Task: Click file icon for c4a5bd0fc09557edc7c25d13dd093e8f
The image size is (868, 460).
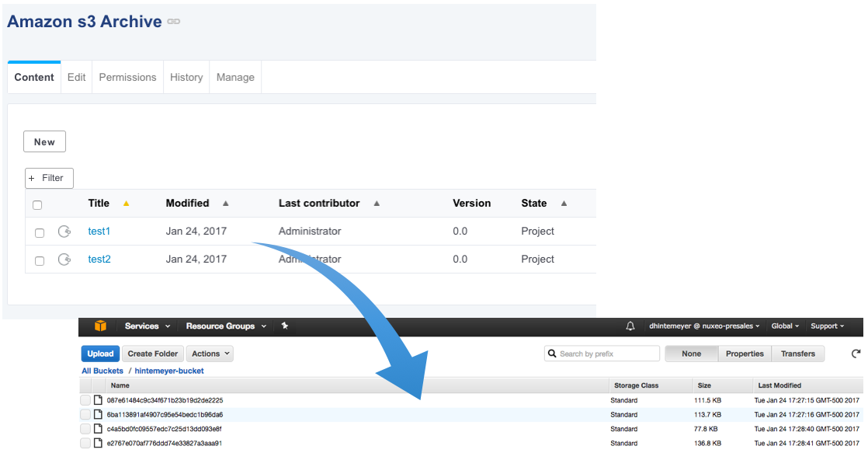Action: point(98,429)
